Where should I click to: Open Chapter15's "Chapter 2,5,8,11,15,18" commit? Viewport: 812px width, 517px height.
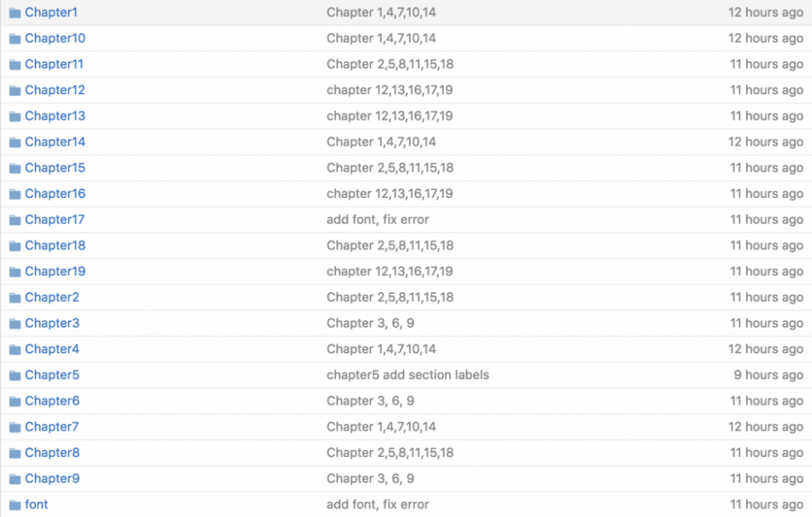click(x=390, y=168)
